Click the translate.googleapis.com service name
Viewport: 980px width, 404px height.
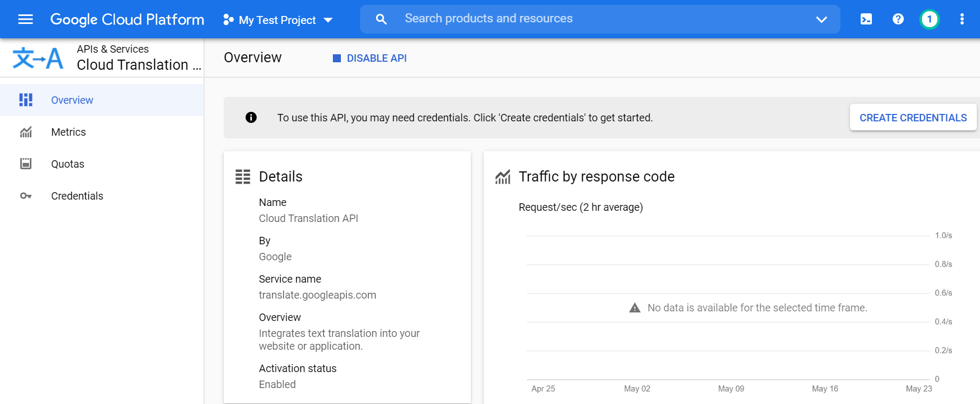[317, 295]
